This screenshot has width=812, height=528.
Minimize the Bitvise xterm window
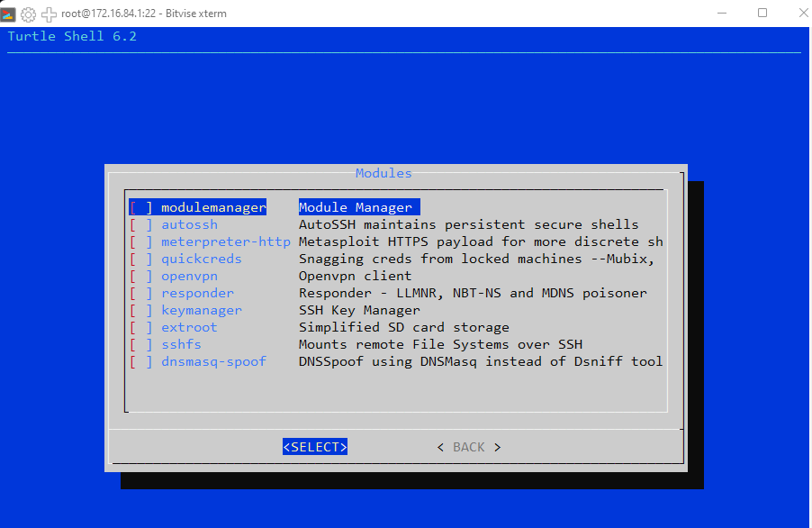[x=721, y=13]
